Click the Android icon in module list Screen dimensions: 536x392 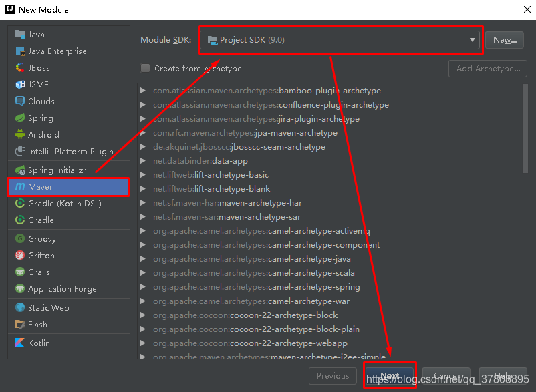coord(20,135)
